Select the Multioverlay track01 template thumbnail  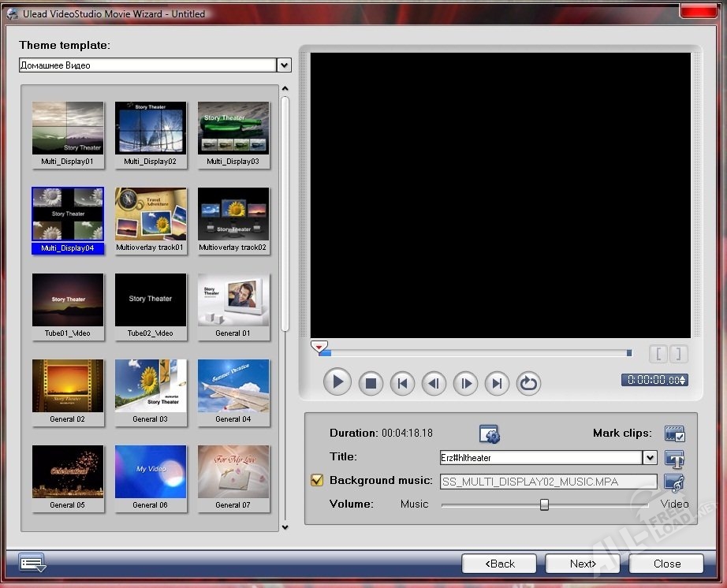[x=151, y=214]
